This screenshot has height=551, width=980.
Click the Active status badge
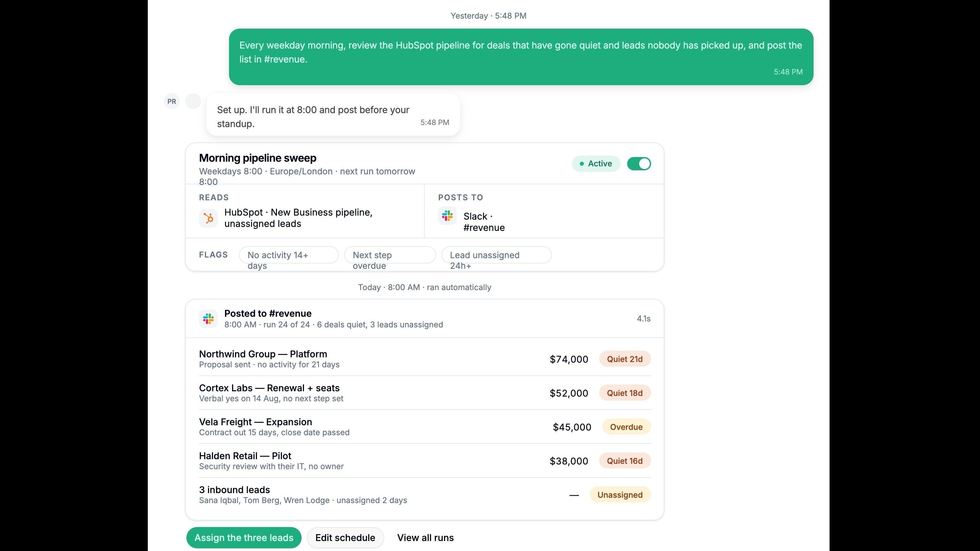596,164
